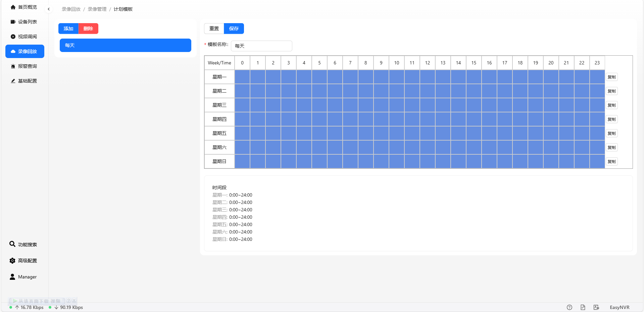Click the 90.19 Kbps download rate
The image size is (644, 312).
pyautogui.click(x=71, y=307)
